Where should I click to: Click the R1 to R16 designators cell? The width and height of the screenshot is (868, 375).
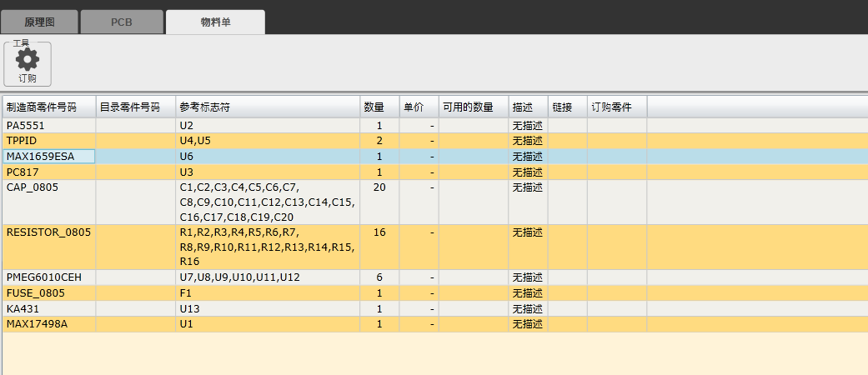(268, 247)
